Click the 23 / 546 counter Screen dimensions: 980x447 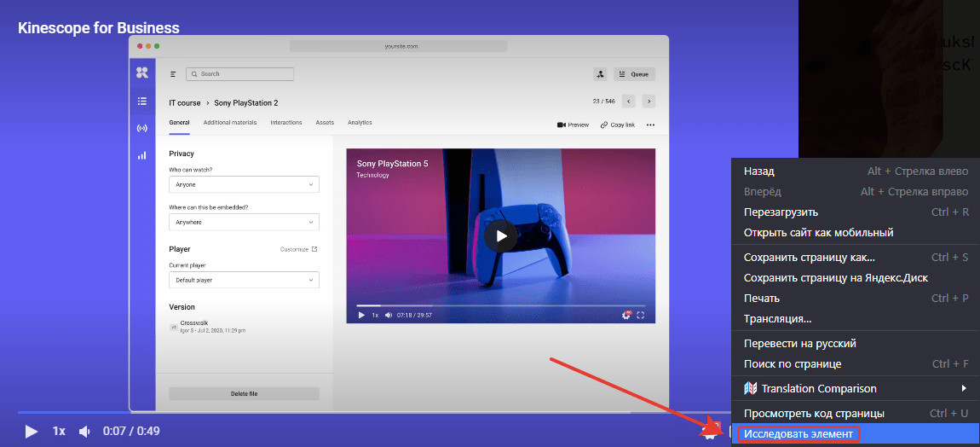pyautogui.click(x=603, y=101)
